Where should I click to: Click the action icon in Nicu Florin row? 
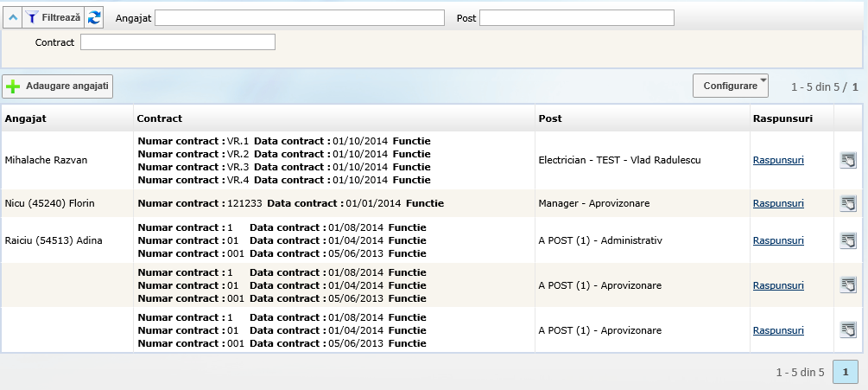tap(848, 203)
